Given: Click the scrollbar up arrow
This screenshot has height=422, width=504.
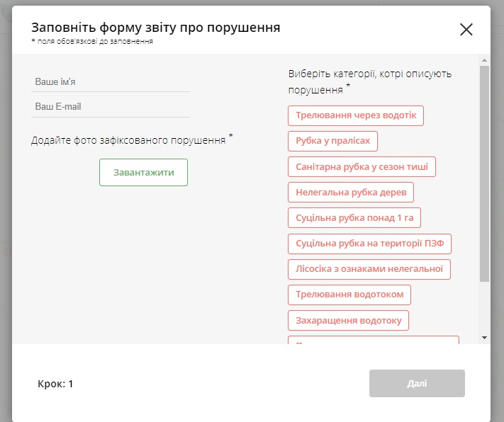Looking at the screenshot, I should tap(484, 60).
